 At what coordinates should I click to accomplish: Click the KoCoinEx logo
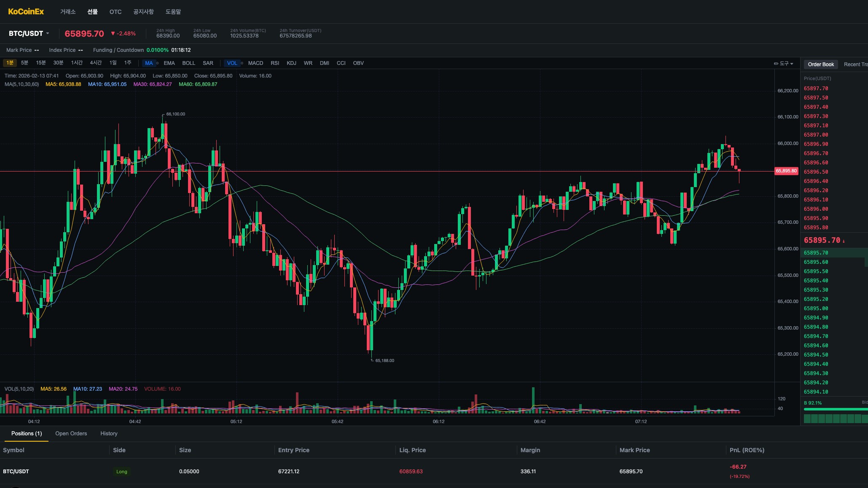[x=26, y=11]
